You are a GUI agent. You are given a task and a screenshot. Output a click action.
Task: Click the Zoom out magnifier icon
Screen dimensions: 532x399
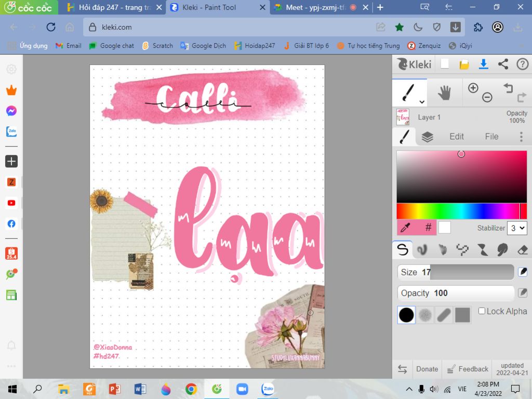[487, 97]
